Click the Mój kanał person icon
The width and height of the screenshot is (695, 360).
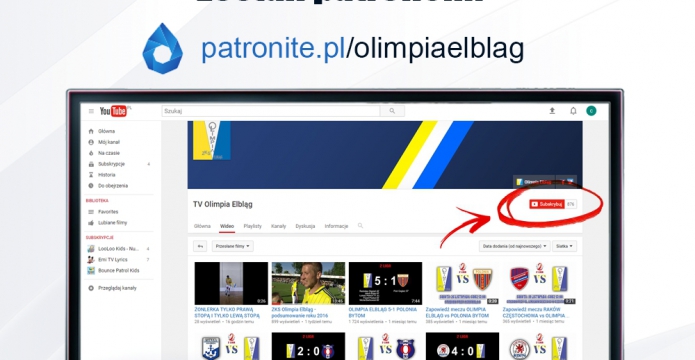(91, 142)
